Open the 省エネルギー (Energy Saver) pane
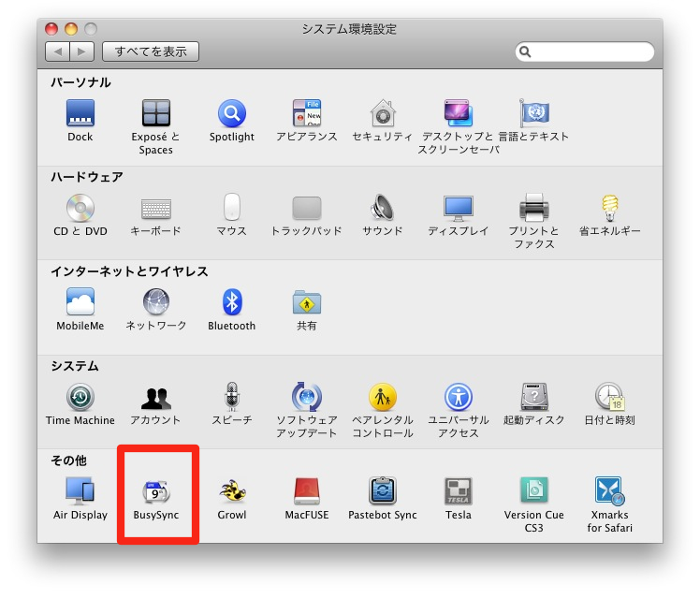The image size is (700, 599). 609,208
